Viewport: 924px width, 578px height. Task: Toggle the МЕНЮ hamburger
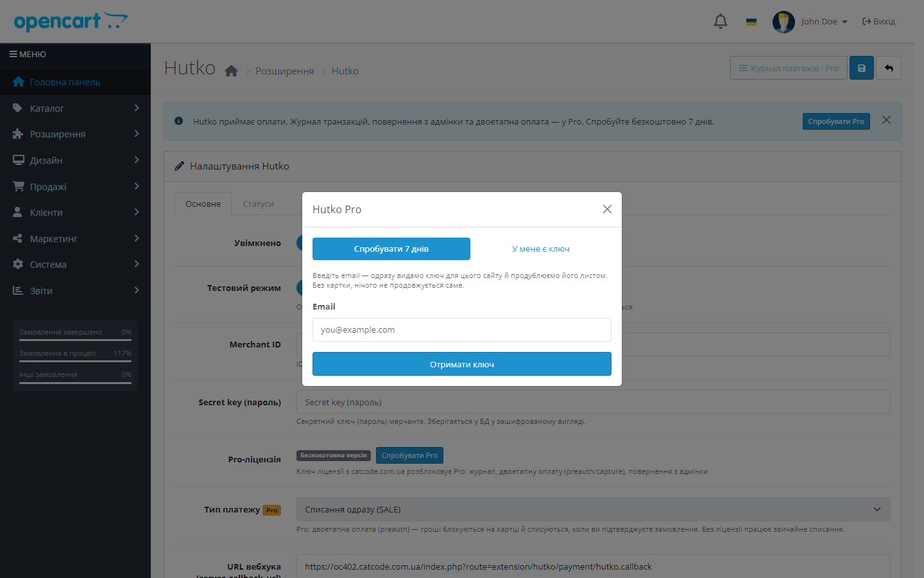28,55
